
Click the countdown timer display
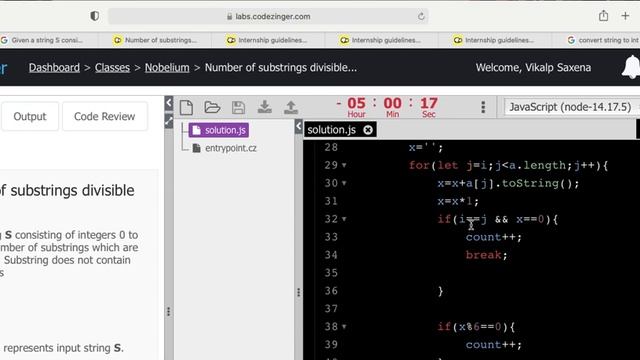click(x=387, y=107)
